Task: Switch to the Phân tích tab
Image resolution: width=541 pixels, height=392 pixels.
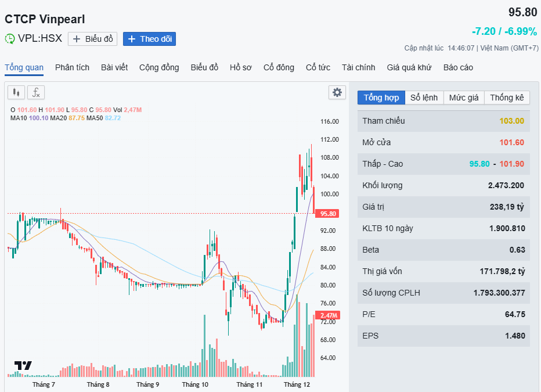Action: (x=72, y=67)
